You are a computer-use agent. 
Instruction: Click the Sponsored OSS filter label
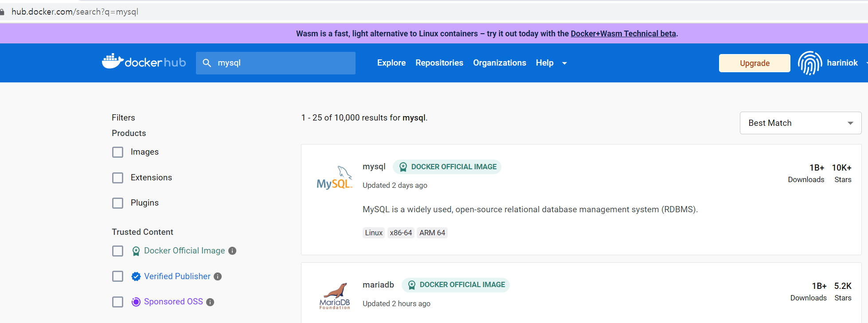click(x=173, y=302)
